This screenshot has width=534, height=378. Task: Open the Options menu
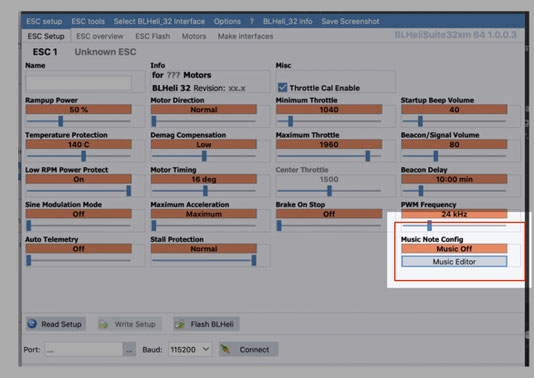227,21
